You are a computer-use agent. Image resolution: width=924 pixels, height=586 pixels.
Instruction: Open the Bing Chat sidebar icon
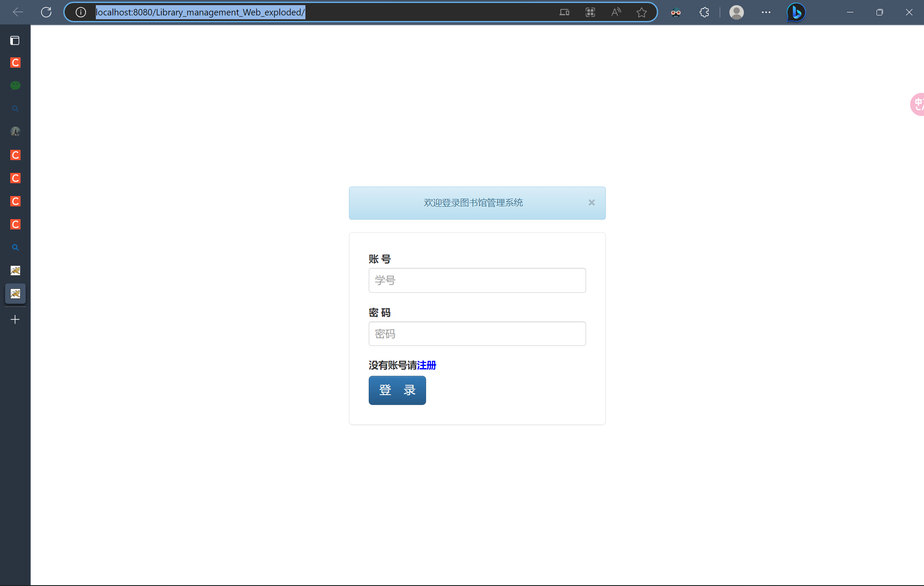point(796,12)
